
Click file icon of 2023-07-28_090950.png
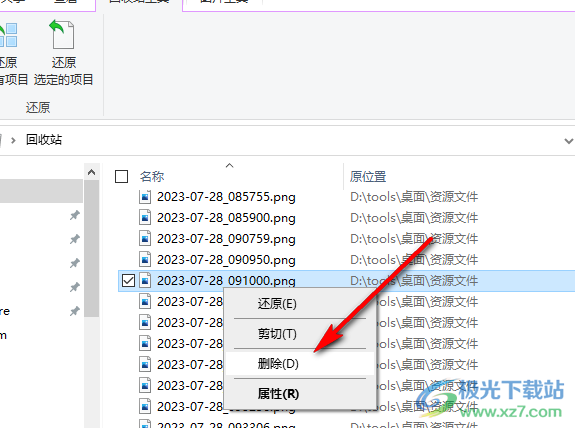(x=145, y=260)
